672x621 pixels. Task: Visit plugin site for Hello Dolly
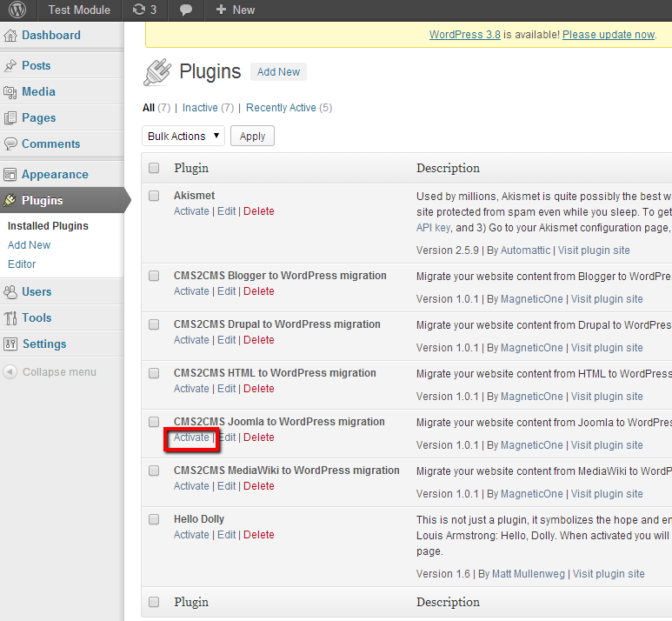pyautogui.click(x=609, y=574)
